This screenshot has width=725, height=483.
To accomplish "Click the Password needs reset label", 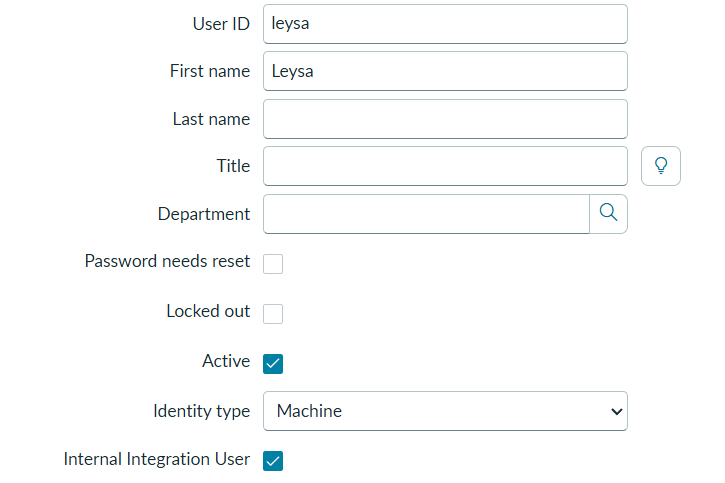I will click(x=167, y=261).
